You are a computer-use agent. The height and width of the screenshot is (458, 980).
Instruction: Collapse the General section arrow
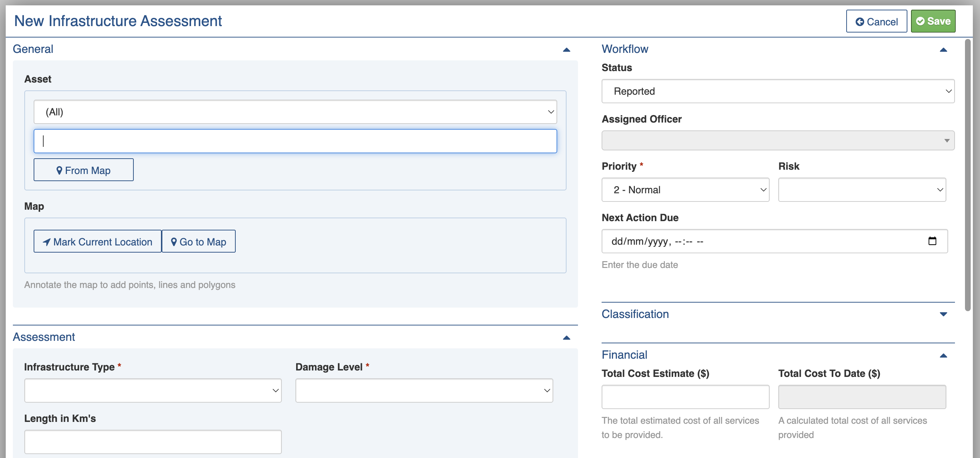point(566,50)
